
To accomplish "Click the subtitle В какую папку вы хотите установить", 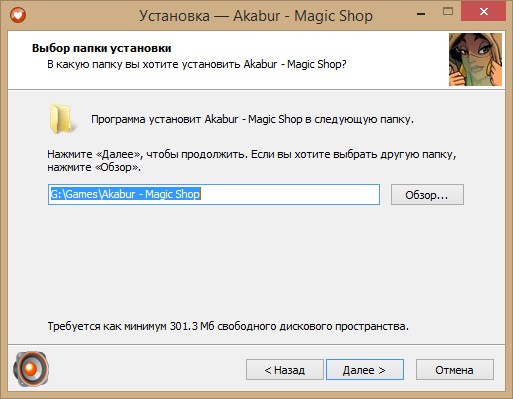I will click(x=144, y=64).
